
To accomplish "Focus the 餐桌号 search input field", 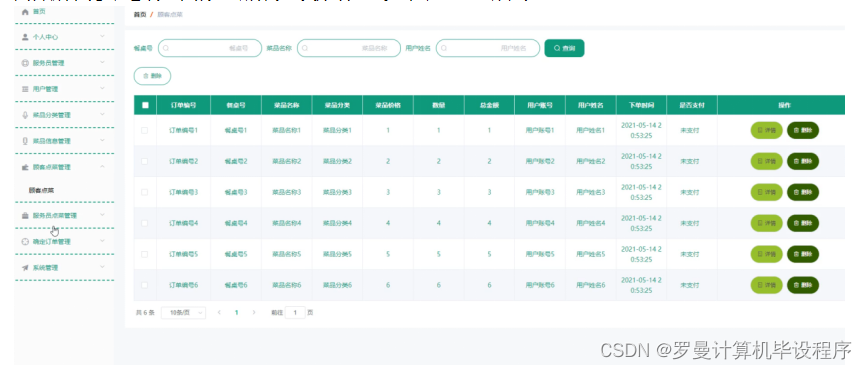I will click(x=210, y=48).
